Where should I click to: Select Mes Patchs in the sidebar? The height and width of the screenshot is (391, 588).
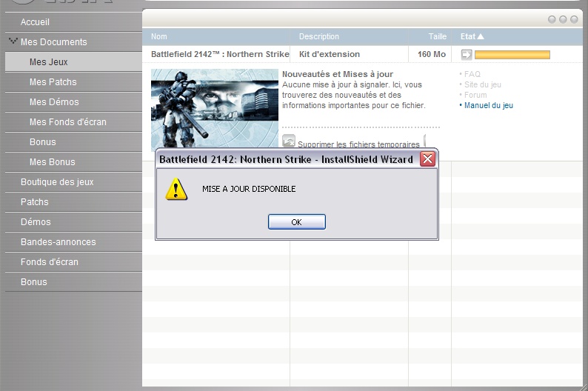(53, 82)
